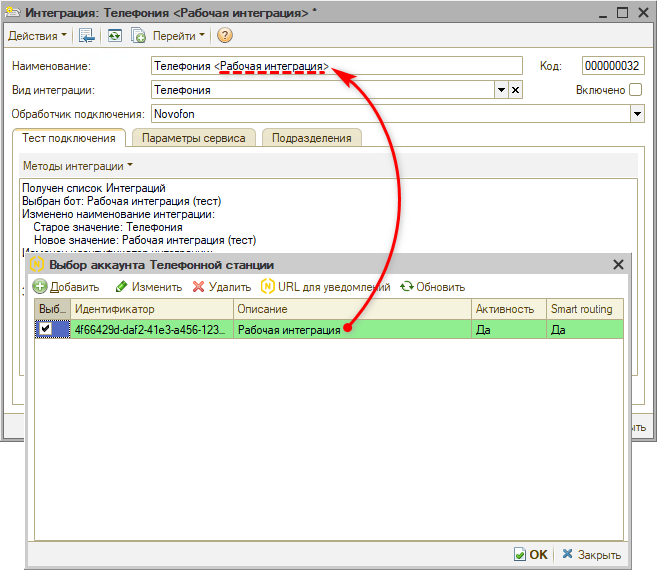The height and width of the screenshot is (570, 657).
Task: Open the Перейти menu
Action: [179, 35]
